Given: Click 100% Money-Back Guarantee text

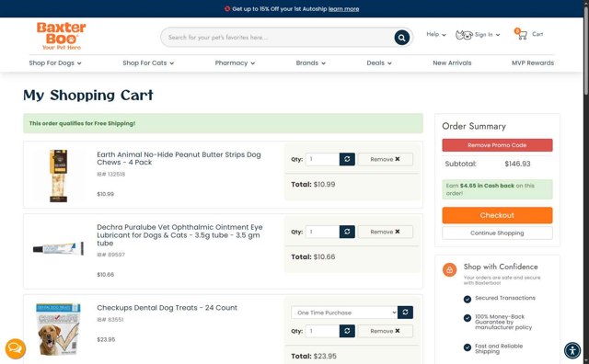Looking at the screenshot, I should point(503,322).
